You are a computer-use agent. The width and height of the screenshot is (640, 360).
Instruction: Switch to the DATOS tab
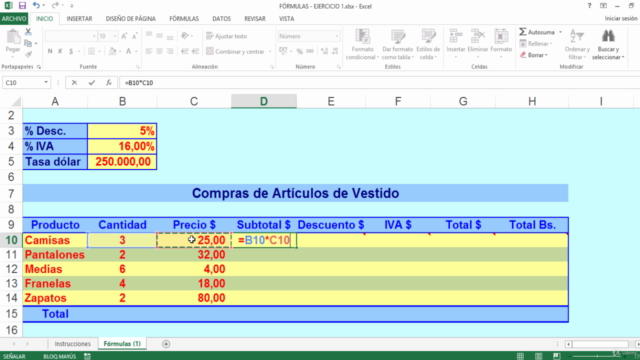(221, 19)
